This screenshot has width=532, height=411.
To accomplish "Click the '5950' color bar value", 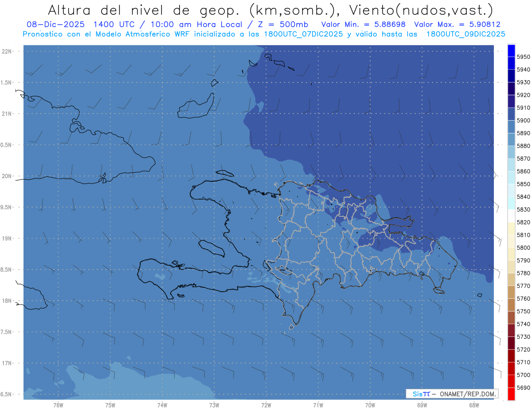I will 523,57.
